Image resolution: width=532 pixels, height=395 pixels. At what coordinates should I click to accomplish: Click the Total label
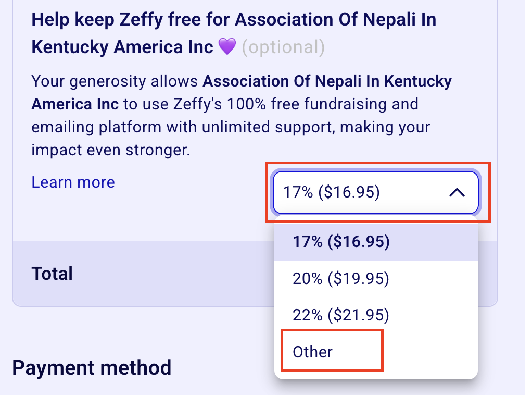pyautogui.click(x=52, y=274)
